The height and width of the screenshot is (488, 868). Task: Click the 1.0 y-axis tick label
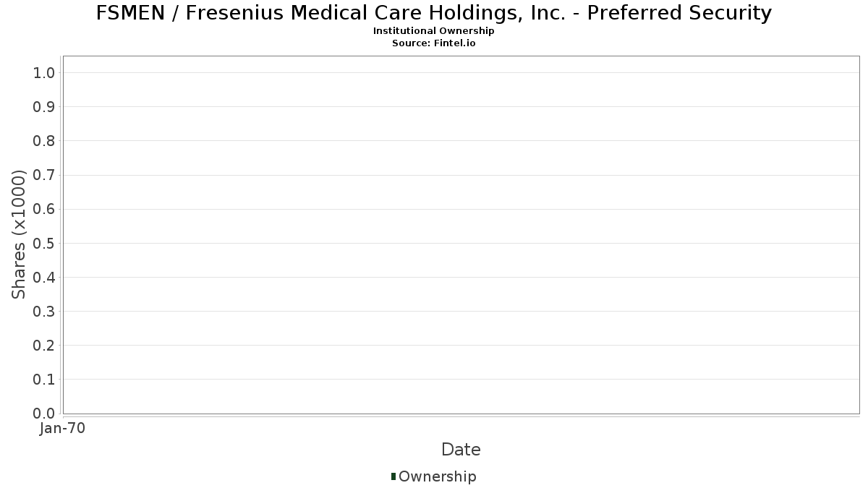(x=44, y=72)
